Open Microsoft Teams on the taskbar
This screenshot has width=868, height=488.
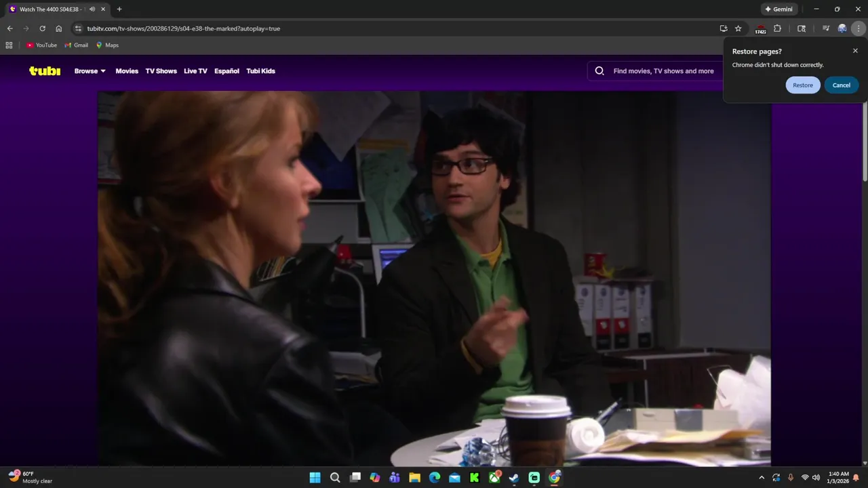[x=395, y=478]
